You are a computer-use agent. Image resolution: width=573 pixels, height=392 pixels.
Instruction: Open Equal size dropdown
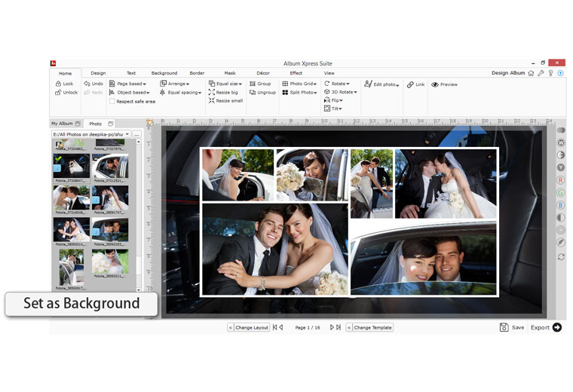[225, 84]
